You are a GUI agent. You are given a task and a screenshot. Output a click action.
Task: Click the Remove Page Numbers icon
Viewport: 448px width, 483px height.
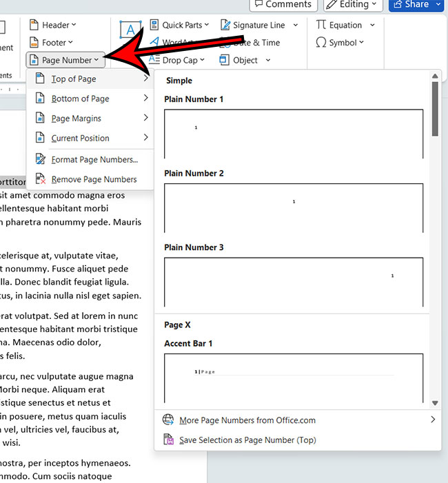(x=41, y=178)
